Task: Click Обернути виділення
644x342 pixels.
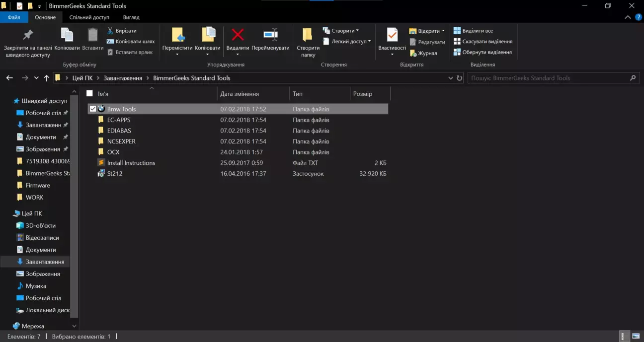Action: (x=483, y=52)
